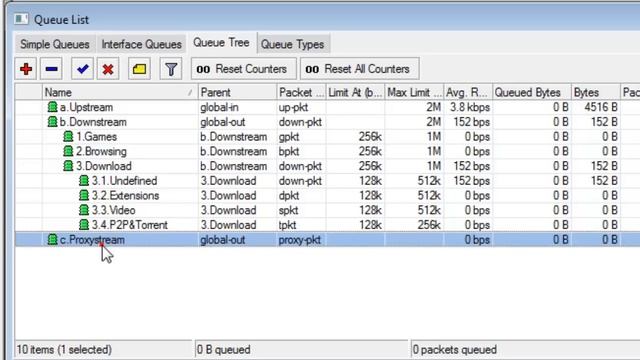Screen dimensions: 640x360
Task: Select the 3.2.Extensions queue row
Action: coord(327,196)
